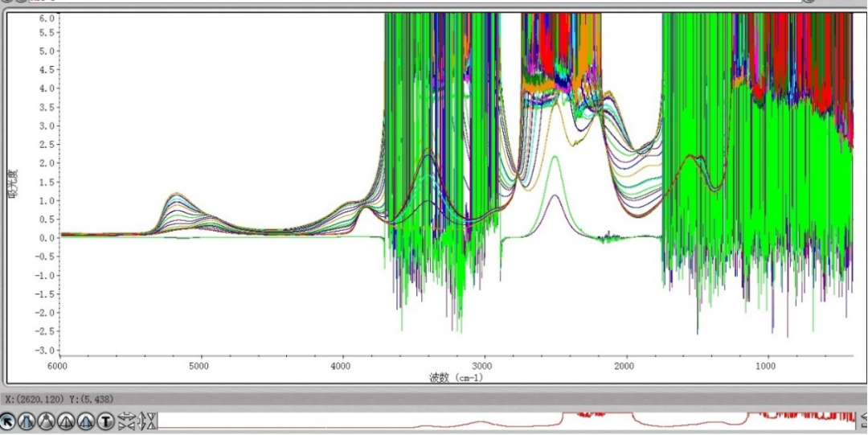Select the light green peak near 2500 cm-1
This screenshot has width=868, height=435.
pyautogui.click(x=555, y=158)
